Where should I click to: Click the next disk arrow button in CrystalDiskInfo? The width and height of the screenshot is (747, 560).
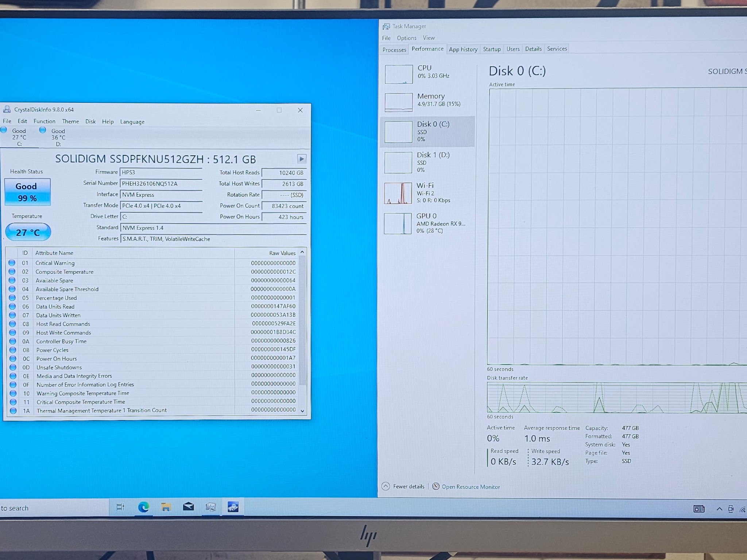[x=301, y=159]
